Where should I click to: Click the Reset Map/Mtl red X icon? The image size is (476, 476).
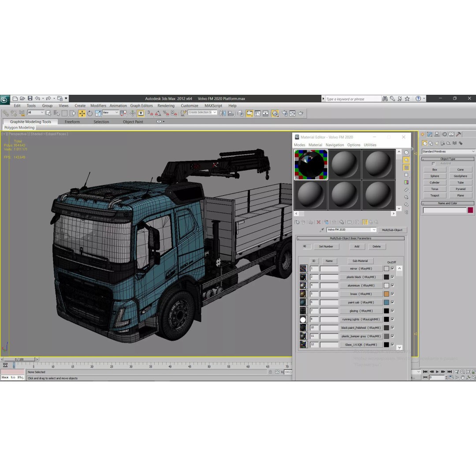click(x=319, y=222)
